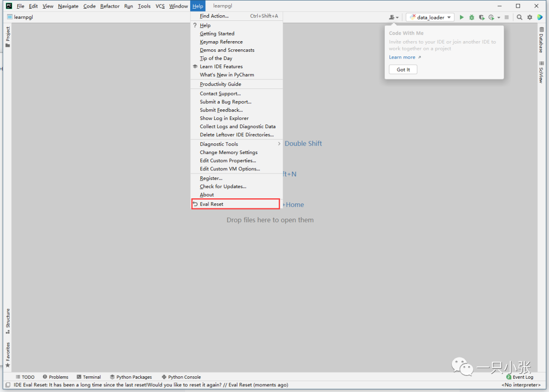The width and height of the screenshot is (549, 392).
Task: Select Help entry with question mark
Action: pos(237,25)
